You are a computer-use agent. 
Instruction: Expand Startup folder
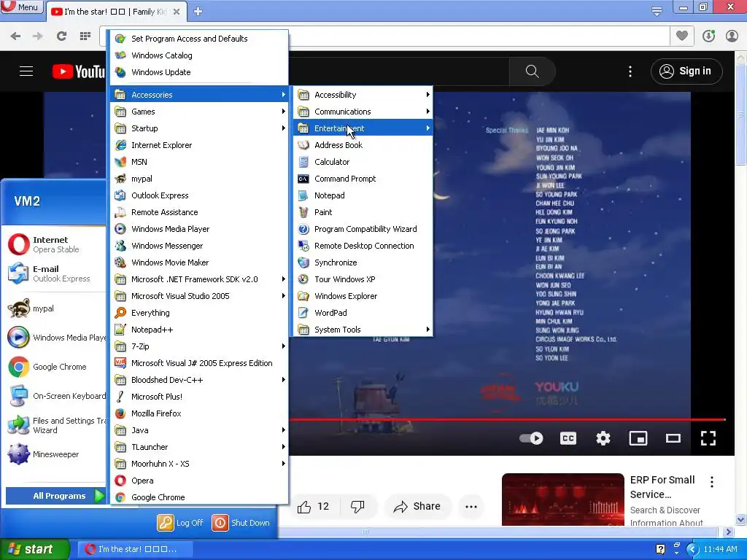pos(199,128)
